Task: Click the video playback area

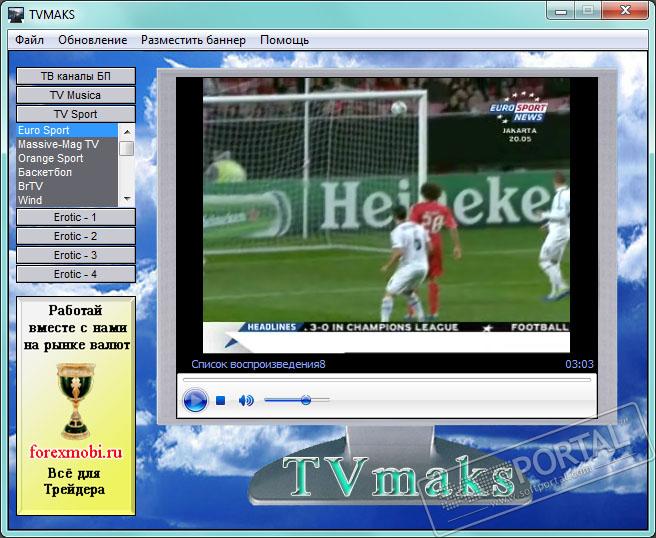Action: pyautogui.click(x=386, y=215)
